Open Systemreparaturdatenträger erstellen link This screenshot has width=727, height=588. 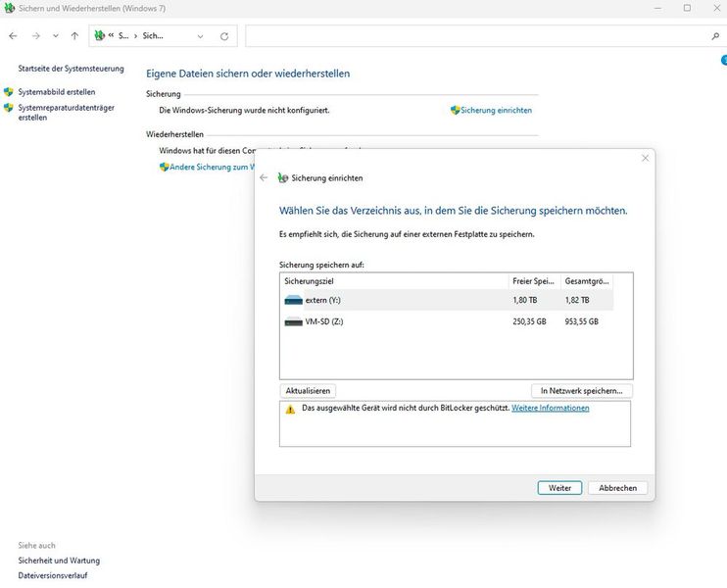[67, 113]
